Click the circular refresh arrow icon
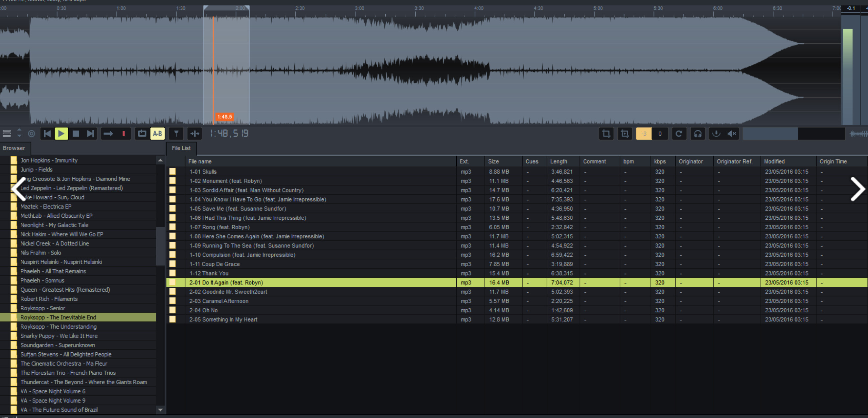The image size is (868, 418). coord(679,134)
